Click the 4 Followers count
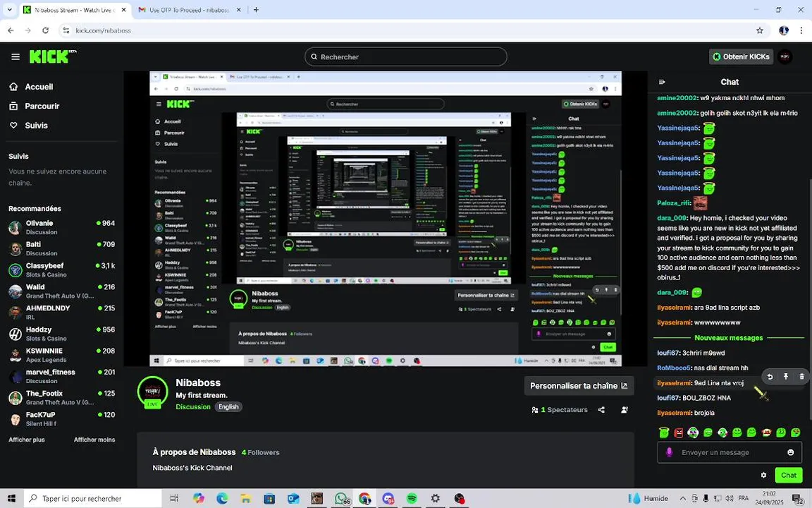This screenshot has height=508, width=812. (260, 452)
